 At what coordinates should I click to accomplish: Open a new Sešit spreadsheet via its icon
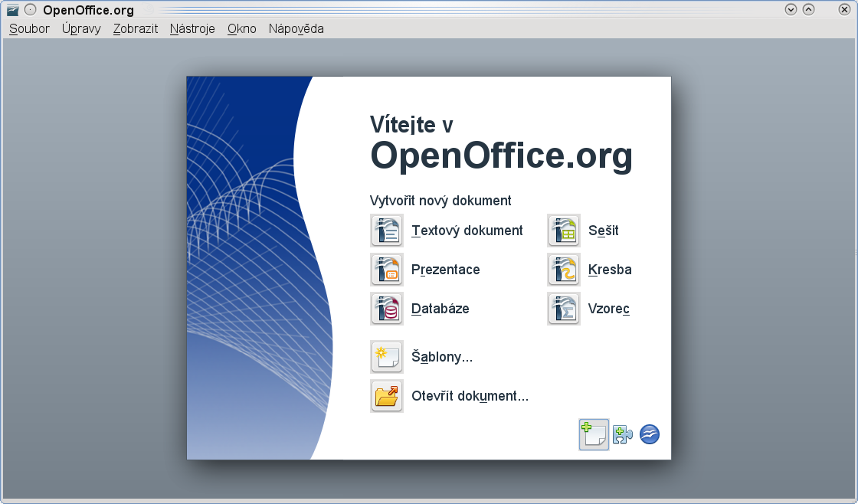564,230
